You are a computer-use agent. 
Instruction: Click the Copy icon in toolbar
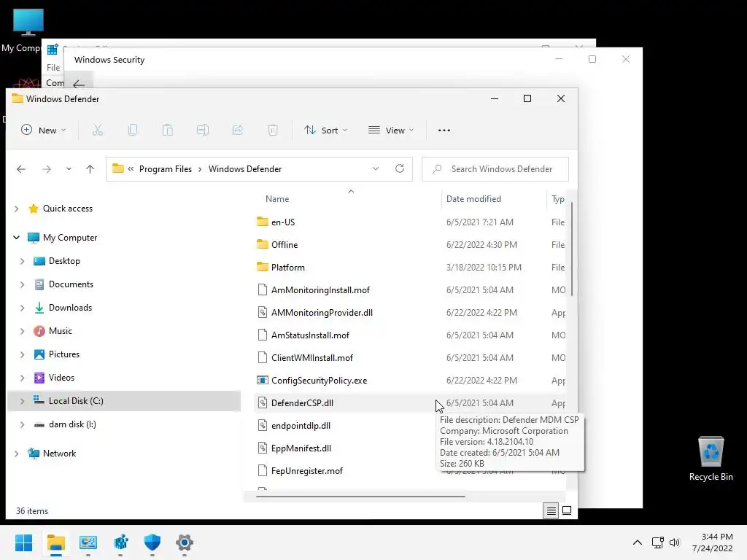(133, 130)
